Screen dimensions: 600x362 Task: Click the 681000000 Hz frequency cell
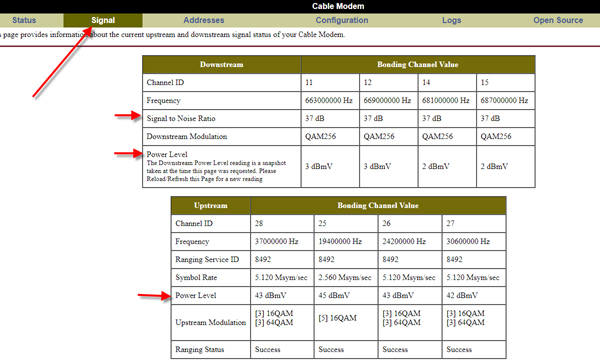click(447, 100)
